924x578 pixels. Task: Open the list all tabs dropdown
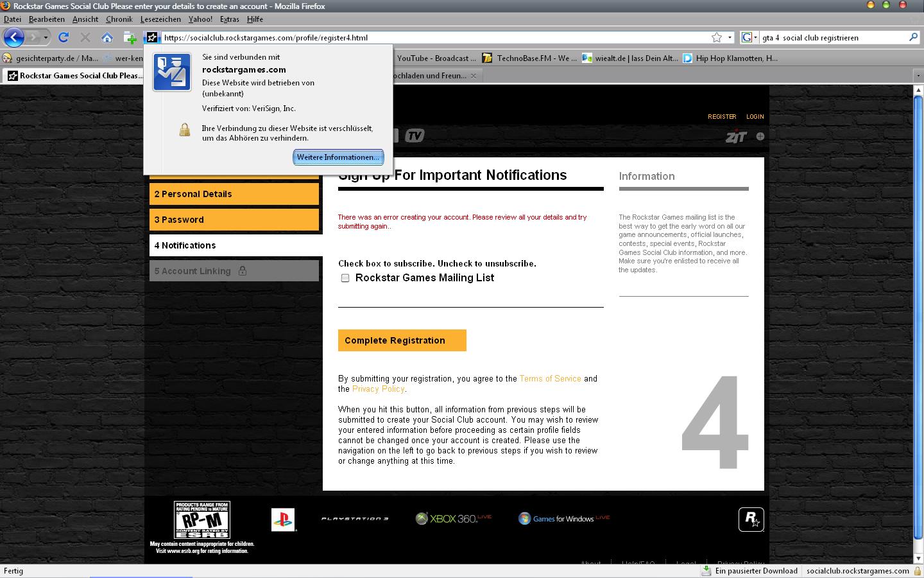click(x=917, y=76)
